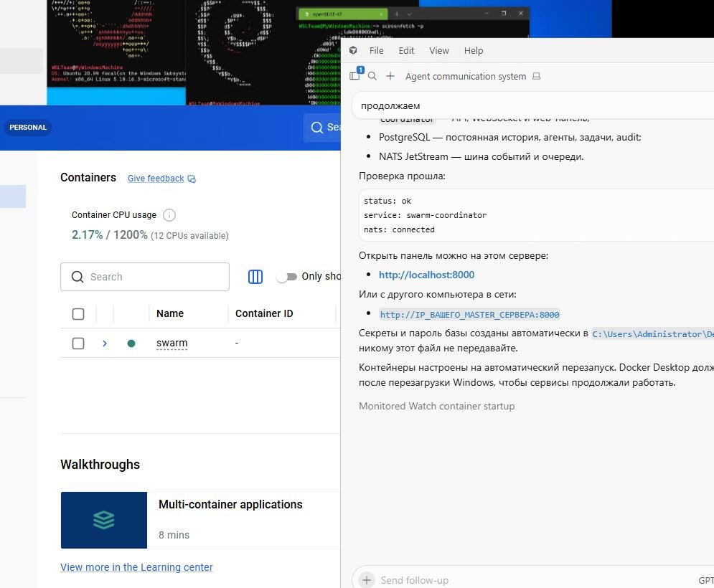714x588 pixels.
Task: Click the Walkthroughs section heading
Action: pos(100,465)
